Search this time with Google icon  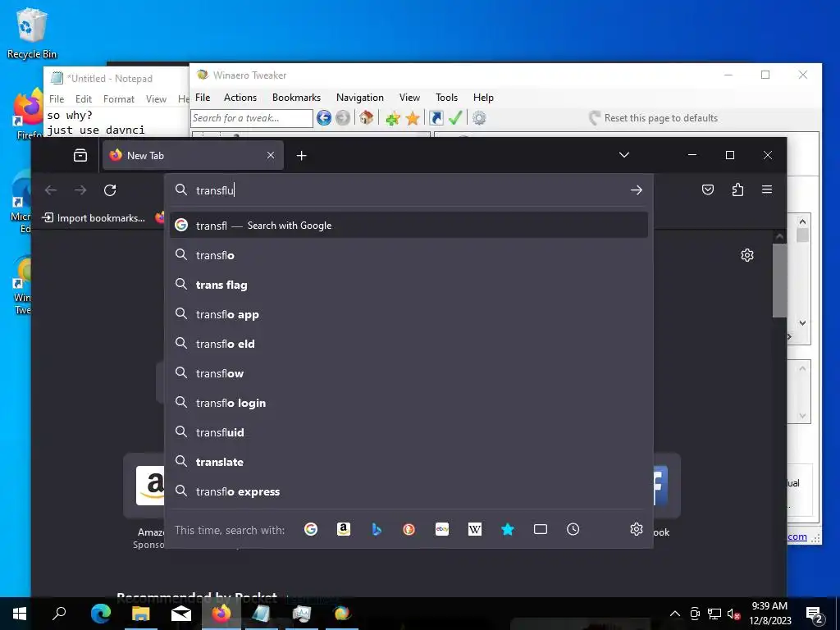tap(311, 530)
